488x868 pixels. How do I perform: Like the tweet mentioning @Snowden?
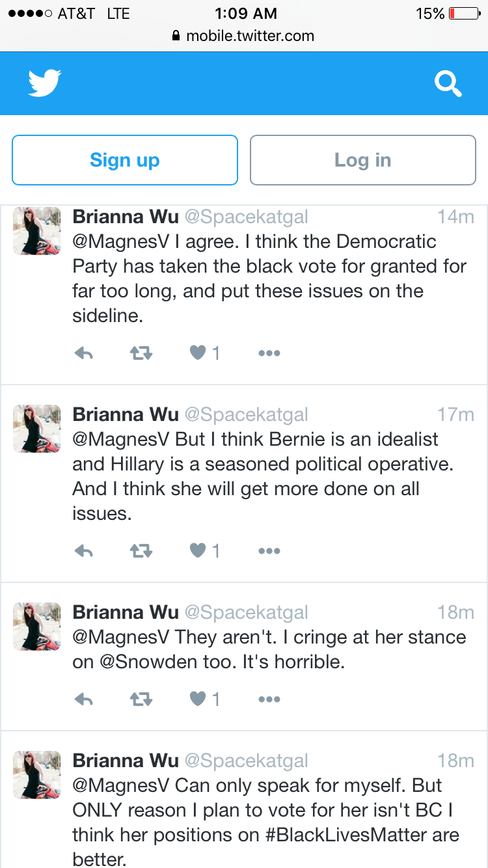(204, 699)
